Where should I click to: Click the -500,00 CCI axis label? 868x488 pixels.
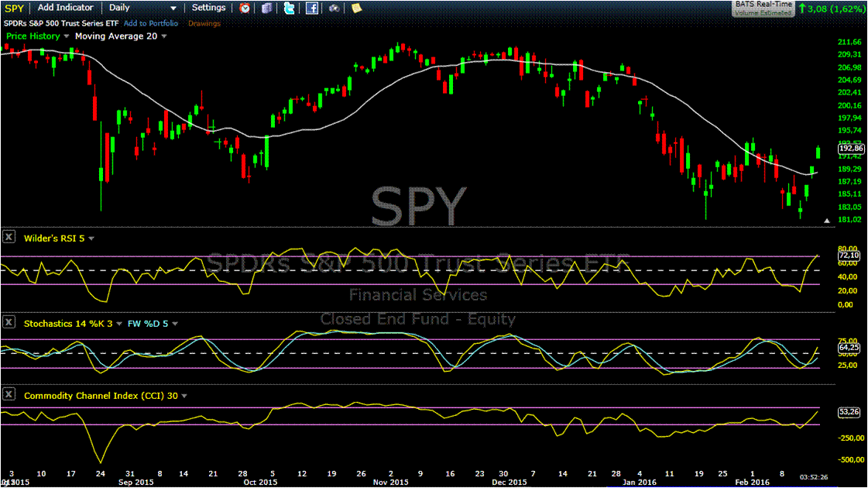[x=850, y=459]
